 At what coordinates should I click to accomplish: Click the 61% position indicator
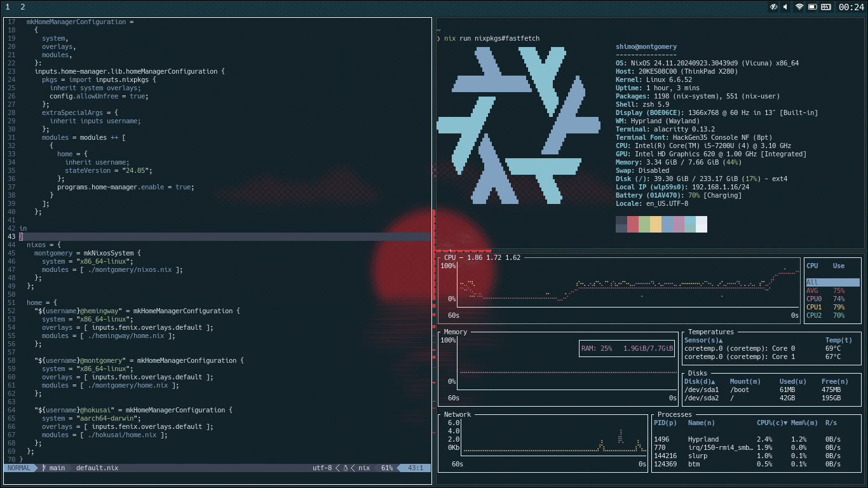[x=387, y=468]
